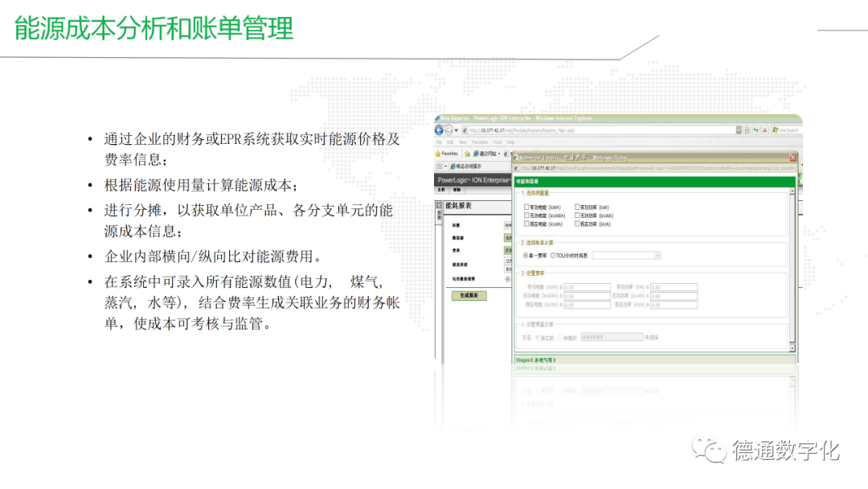Viewport: 868px width, 489px height.
Task: Click the Live Search provider icon
Action: point(776,130)
